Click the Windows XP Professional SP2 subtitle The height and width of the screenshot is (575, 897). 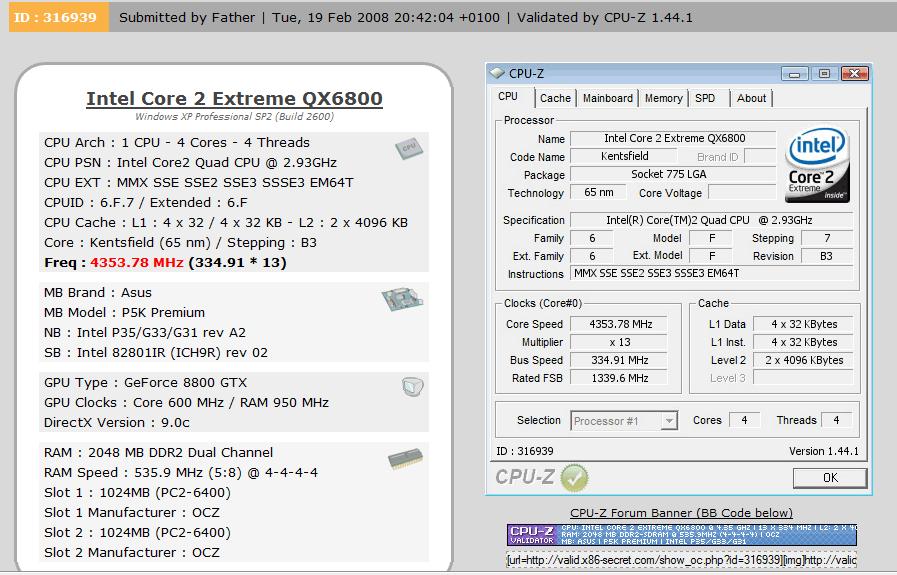(235, 117)
